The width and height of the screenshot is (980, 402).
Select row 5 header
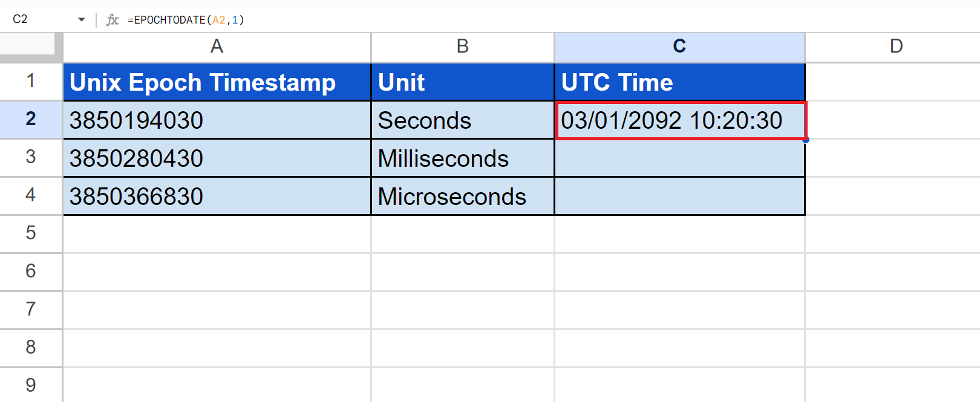pyautogui.click(x=31, y=233)
